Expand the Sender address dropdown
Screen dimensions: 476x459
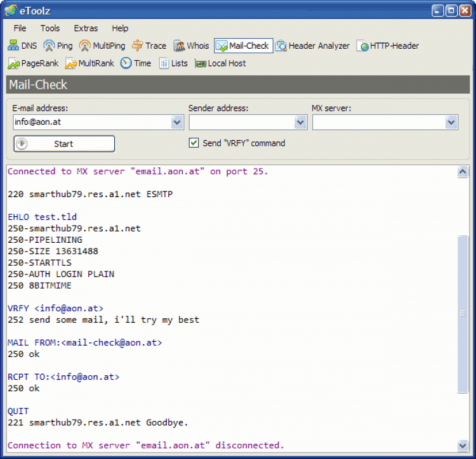click(300, 122)
